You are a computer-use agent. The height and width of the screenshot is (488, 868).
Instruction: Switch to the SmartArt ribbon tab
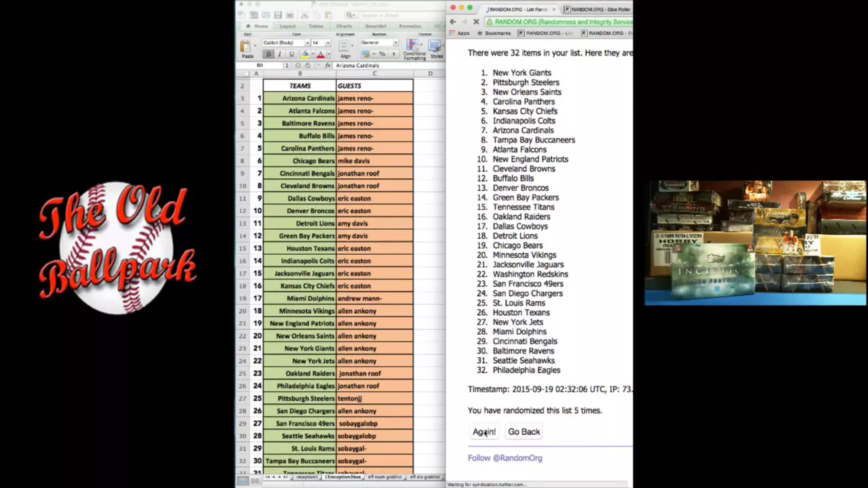376,26
